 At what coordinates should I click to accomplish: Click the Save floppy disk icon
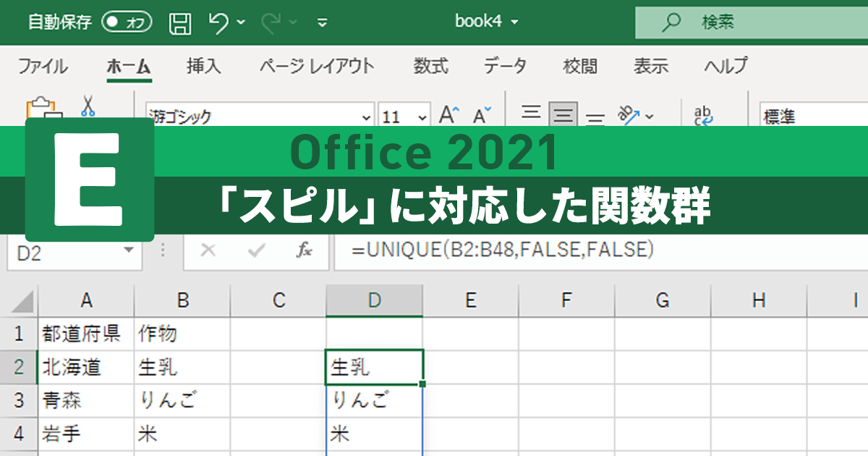click(x=180, y=22)
